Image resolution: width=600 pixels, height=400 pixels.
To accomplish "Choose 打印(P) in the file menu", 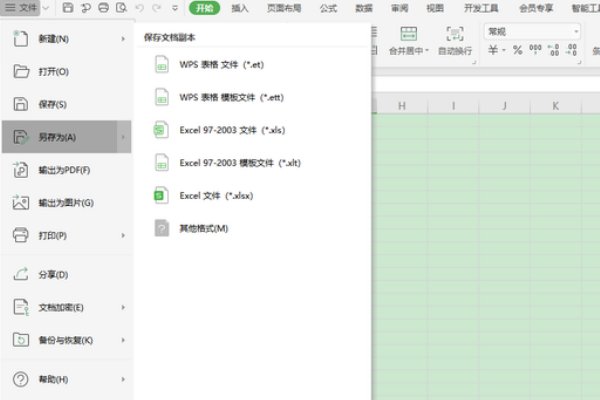I will [67, 235].
